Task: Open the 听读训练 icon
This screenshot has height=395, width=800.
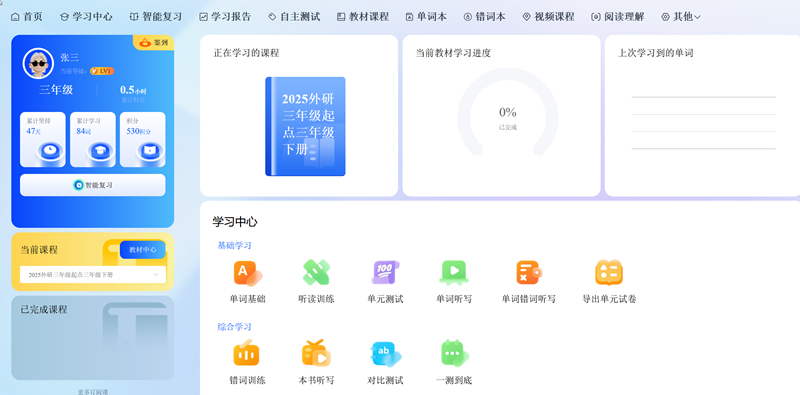Action: click(x=316, y=272)
